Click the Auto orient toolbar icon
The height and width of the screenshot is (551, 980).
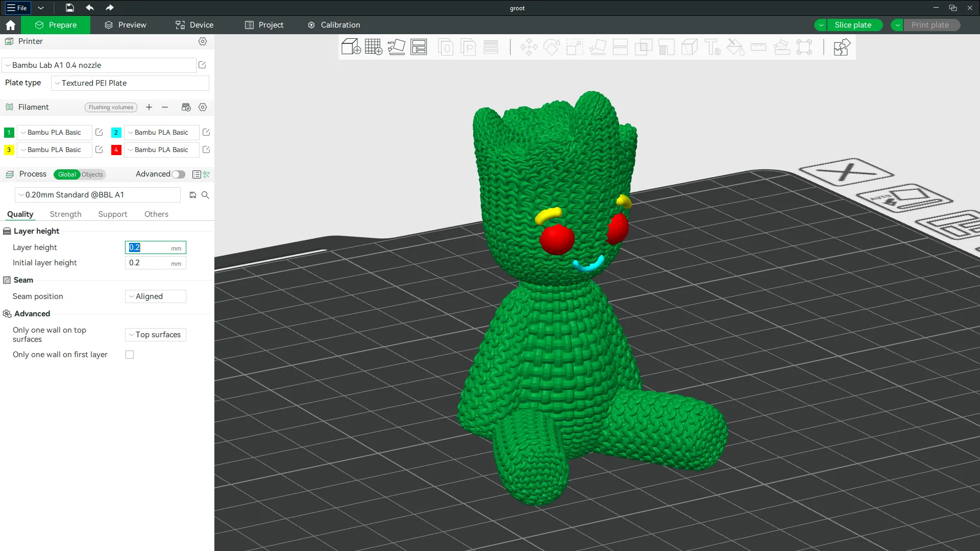click(396, 47)
